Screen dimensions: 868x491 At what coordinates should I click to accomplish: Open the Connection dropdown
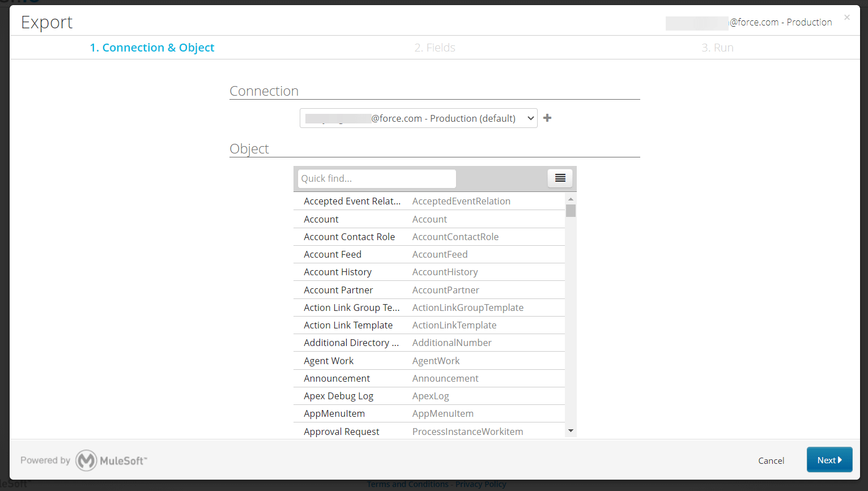tap(418, 118)
